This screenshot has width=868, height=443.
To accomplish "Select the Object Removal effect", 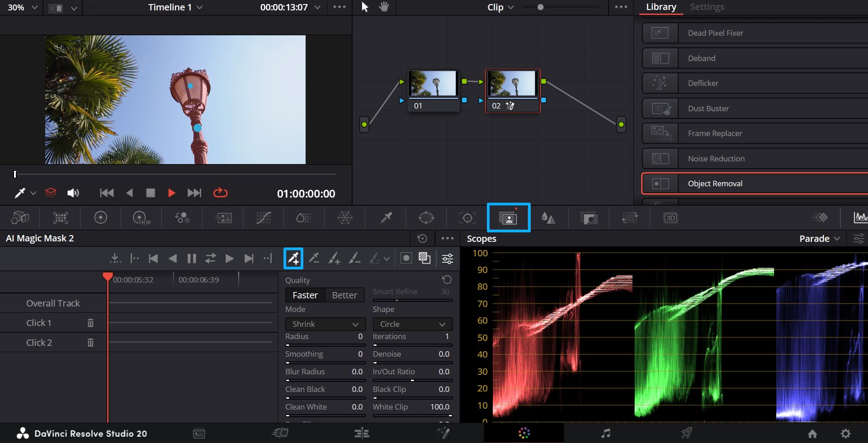I will click(754, 183).
